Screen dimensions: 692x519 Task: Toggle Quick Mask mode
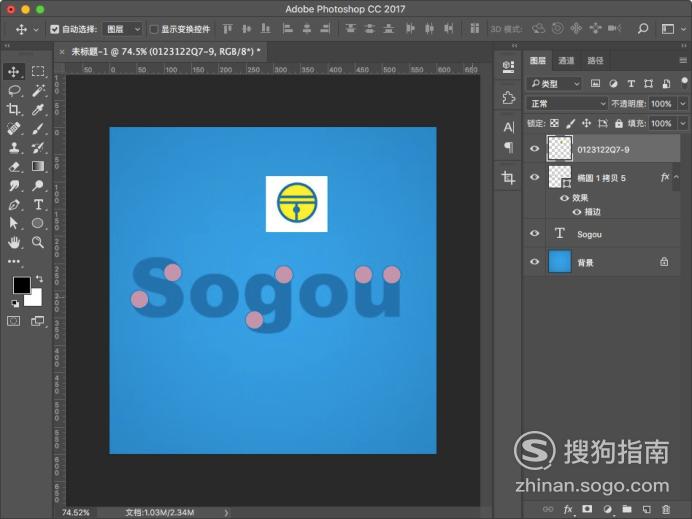[14, 321]
